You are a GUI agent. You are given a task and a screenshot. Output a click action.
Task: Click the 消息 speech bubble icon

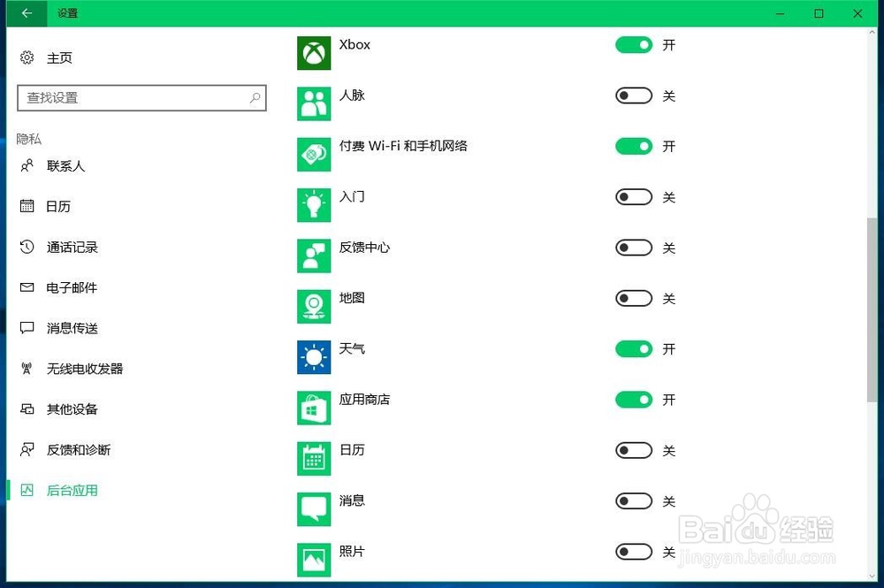314,508
